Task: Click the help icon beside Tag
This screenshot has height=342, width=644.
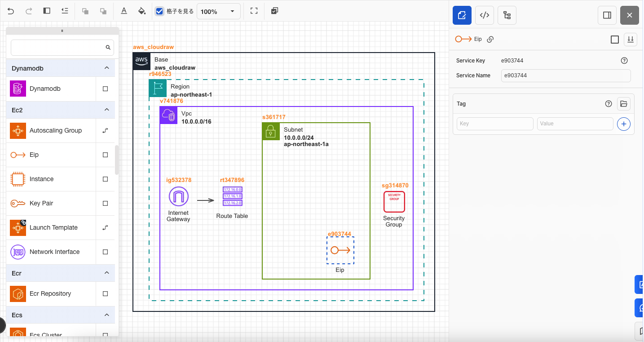Action: [609, 104]
